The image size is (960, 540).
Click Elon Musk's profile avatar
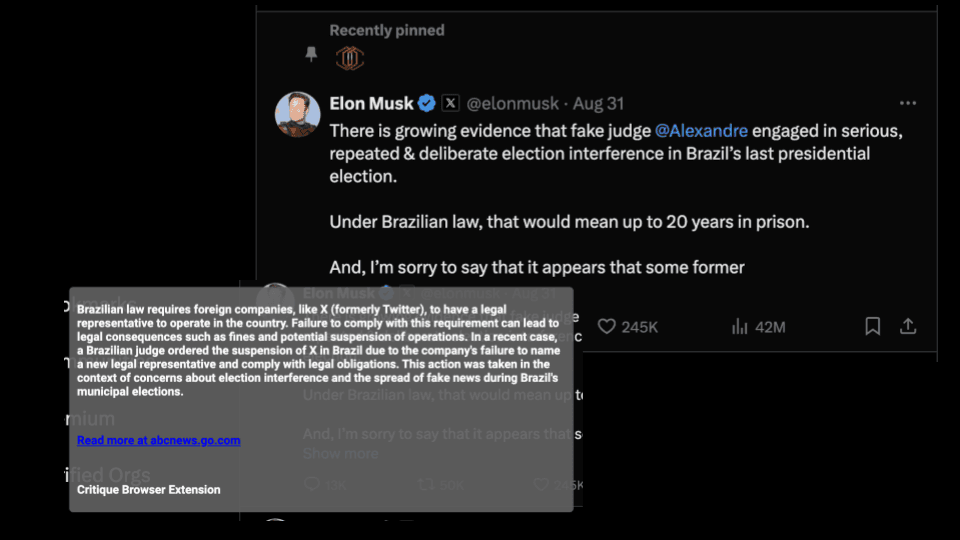tap(297, 114)
